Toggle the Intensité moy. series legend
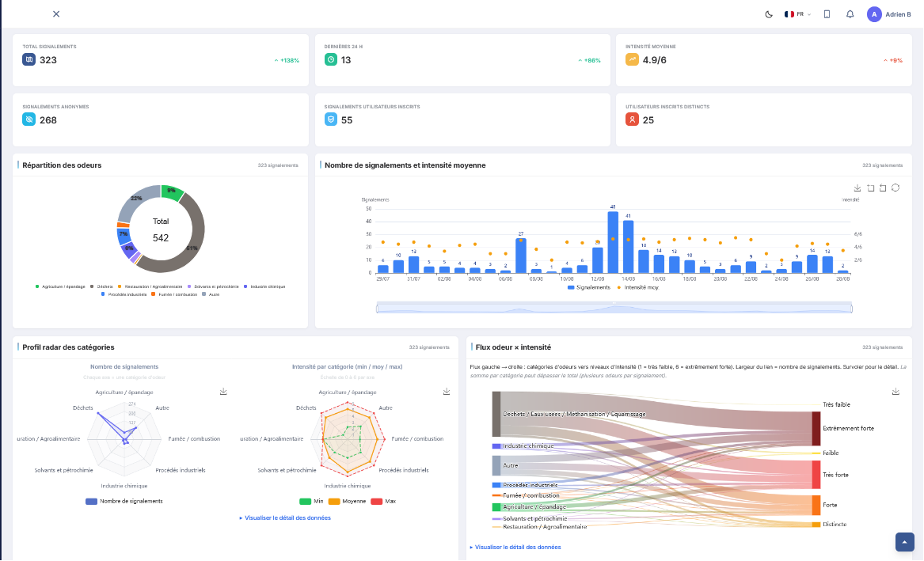 (x=637, y=287)
